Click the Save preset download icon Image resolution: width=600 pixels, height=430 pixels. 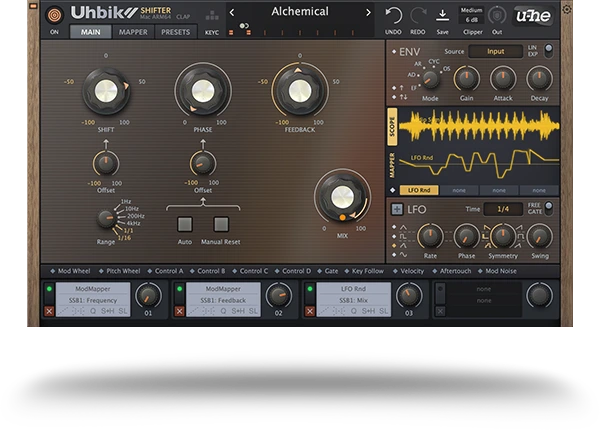443,15
